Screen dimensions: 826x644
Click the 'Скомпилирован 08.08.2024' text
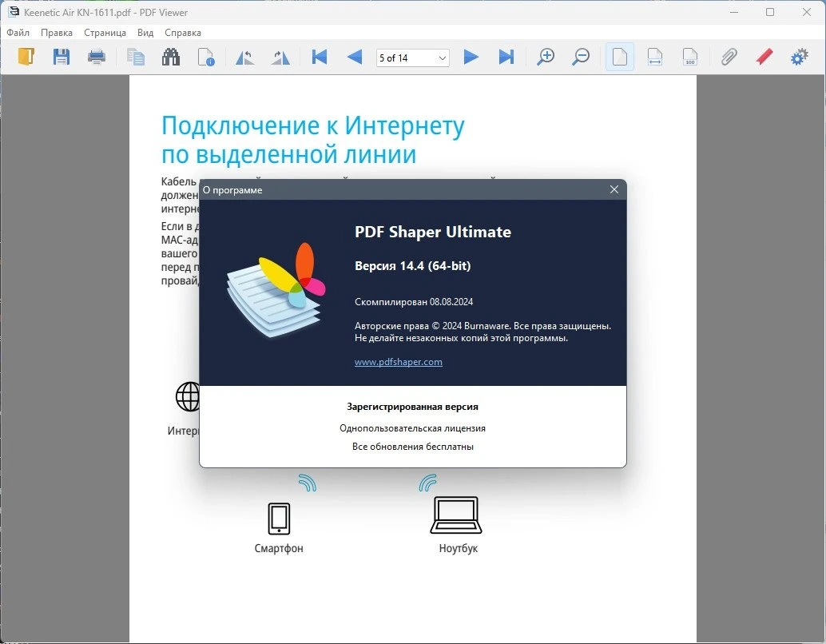coord(414,302)
